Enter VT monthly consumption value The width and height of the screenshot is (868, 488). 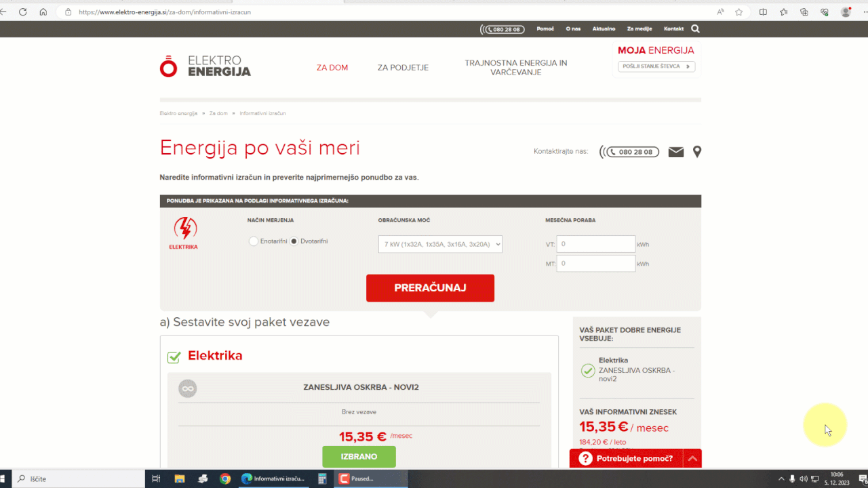click(595, 243)
